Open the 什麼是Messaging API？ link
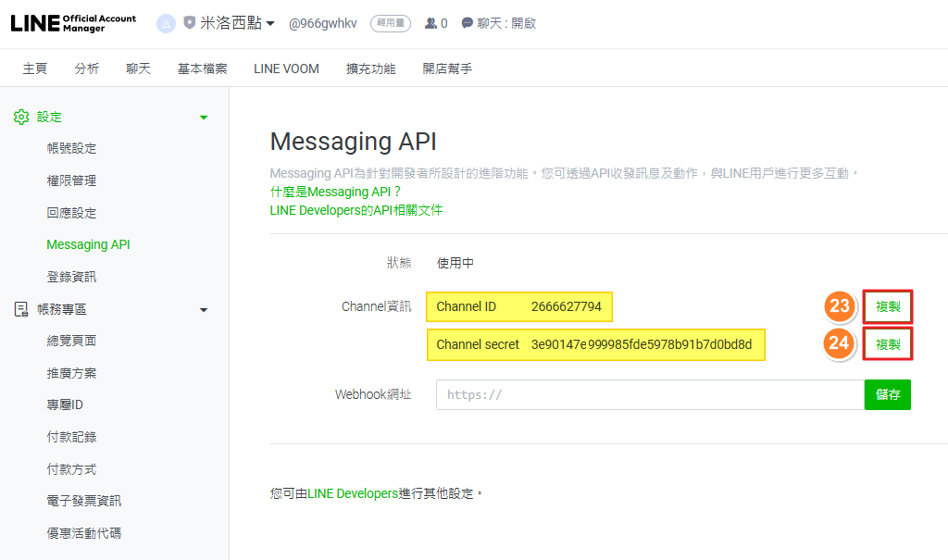 (335, 192)
